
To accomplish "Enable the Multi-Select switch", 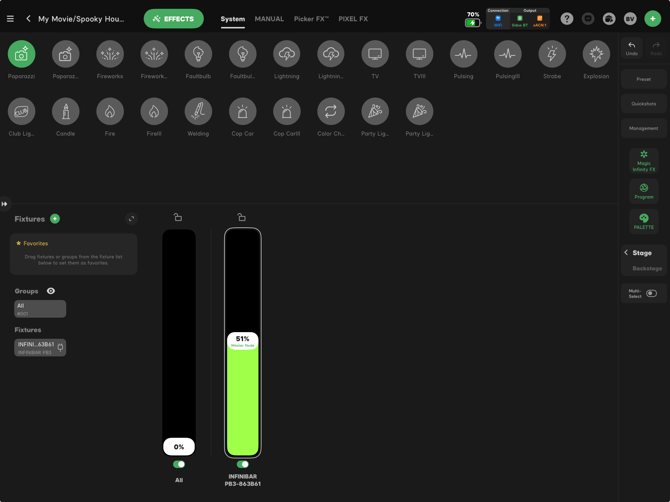I will tap(651, 293).
